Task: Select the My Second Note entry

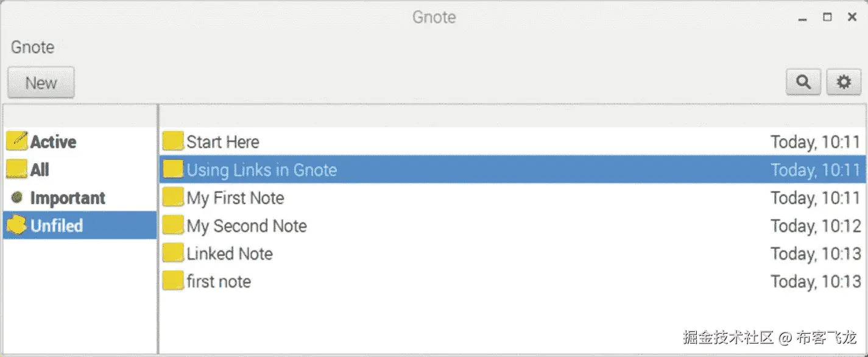Action: [247, 226]
